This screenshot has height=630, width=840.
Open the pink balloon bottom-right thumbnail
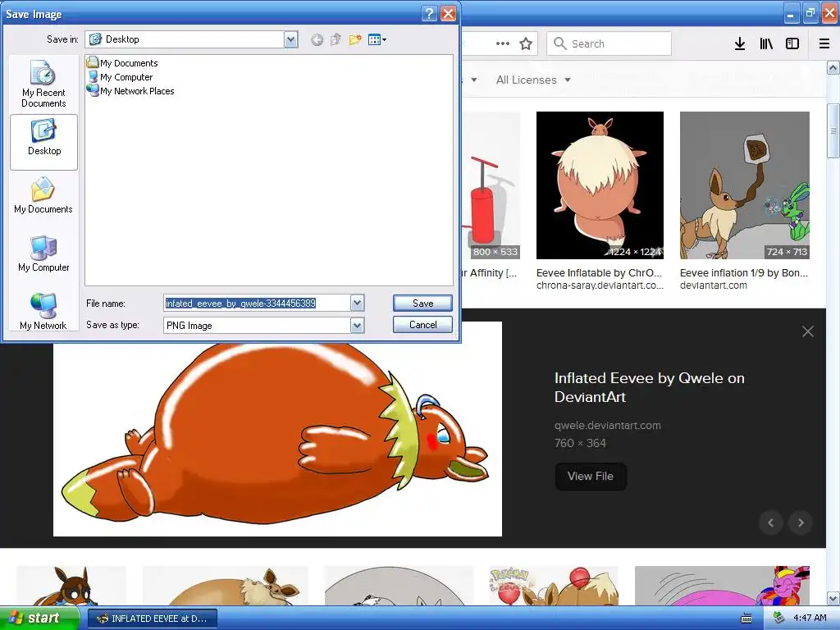[722, 586]
